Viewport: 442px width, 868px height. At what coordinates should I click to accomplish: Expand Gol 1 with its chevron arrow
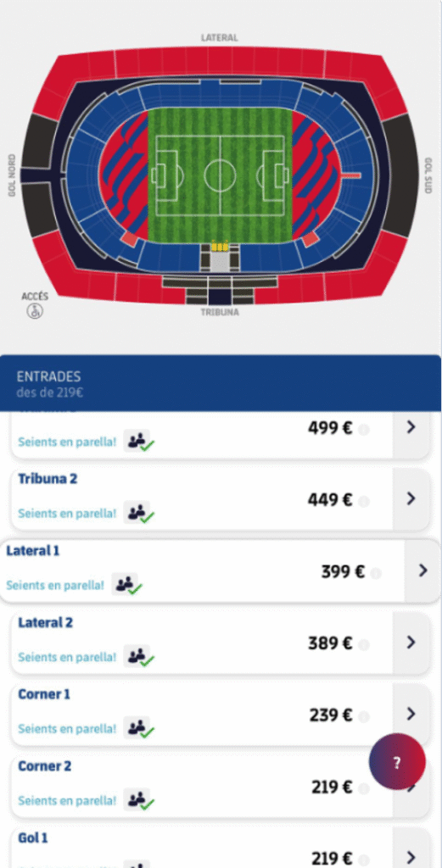point(411,856)
